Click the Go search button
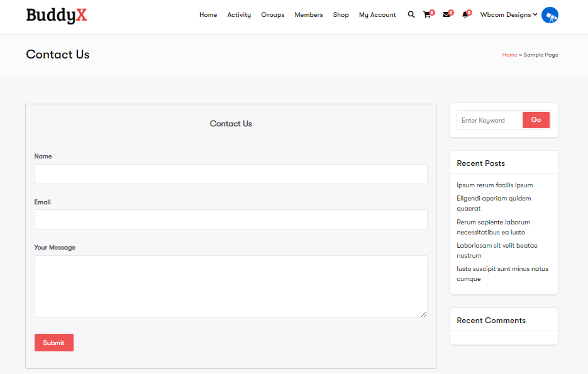Viewport: 588px width, 374px height. (536, 120)
